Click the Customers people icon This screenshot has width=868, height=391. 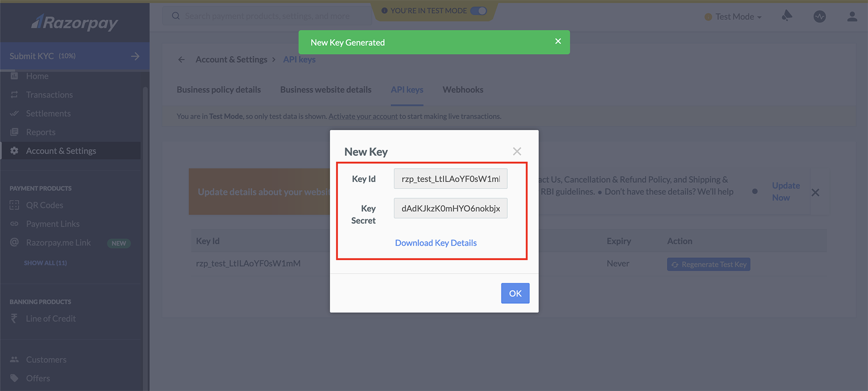click(14, 359)
